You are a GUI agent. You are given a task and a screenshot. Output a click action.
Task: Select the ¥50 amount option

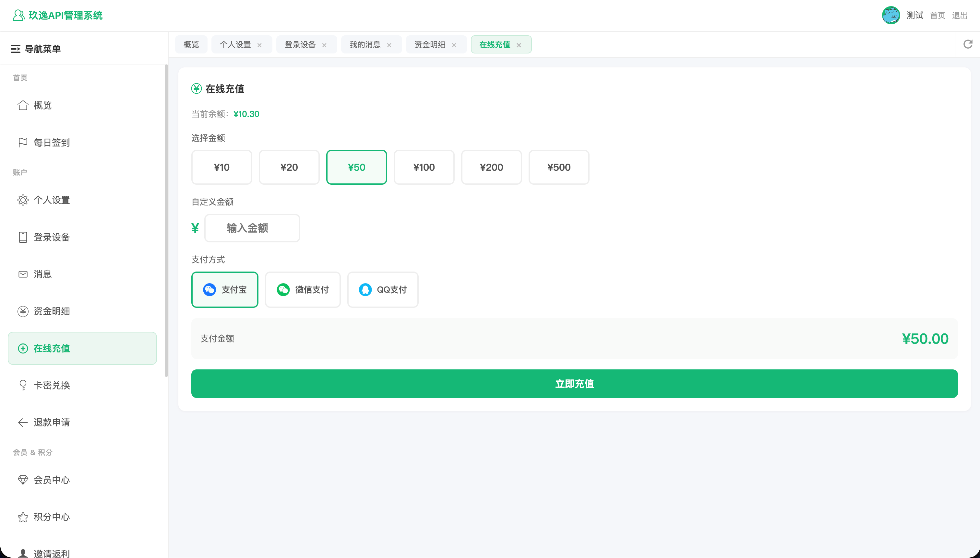[x=357, y=167]
